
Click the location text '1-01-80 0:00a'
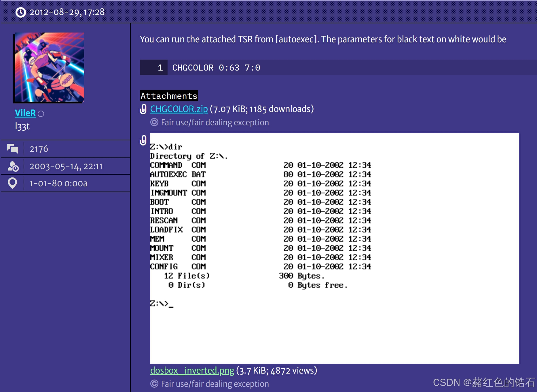(x=58, y=183)
